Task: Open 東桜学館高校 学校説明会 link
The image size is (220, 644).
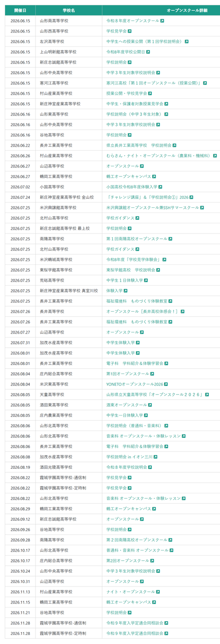Action: click(131, 270)
